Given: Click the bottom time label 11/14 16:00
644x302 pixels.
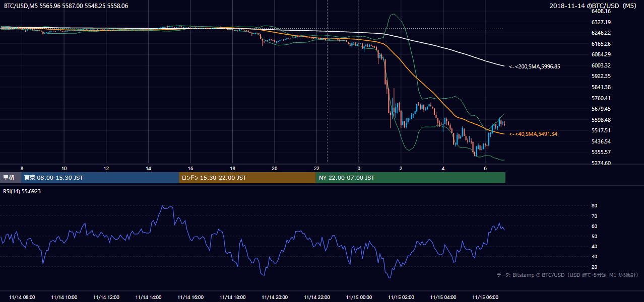Looking at the screenshot, I should pyautogui.click(x=190, y=297).
